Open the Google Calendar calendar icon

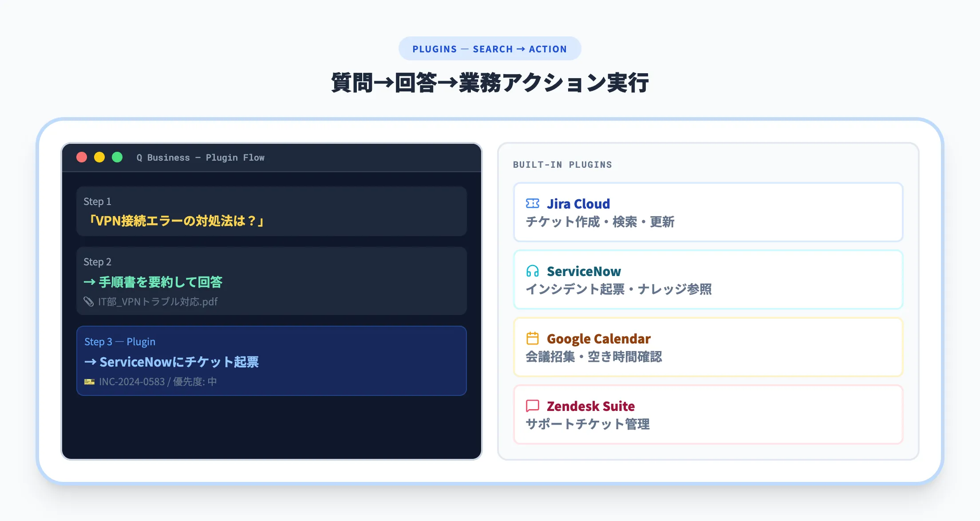click(532, 339)
